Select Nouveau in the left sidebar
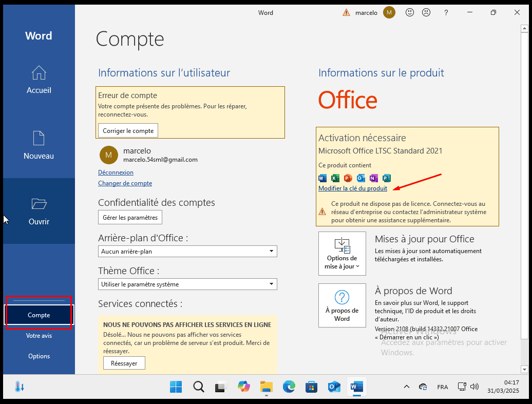 point(39,146)
